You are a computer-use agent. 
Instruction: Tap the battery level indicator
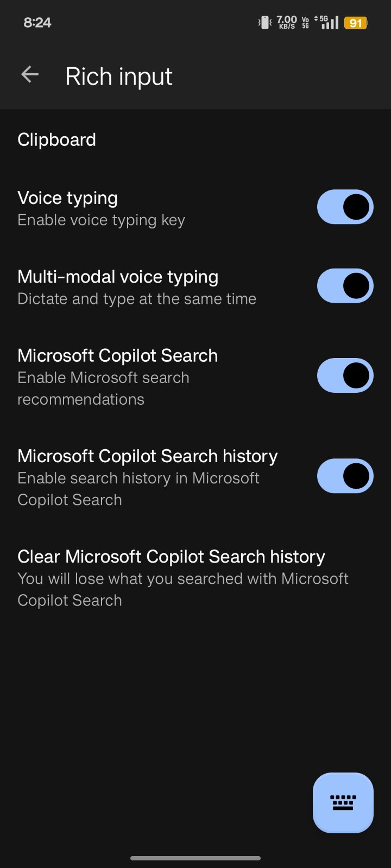[x=356, y=23]
